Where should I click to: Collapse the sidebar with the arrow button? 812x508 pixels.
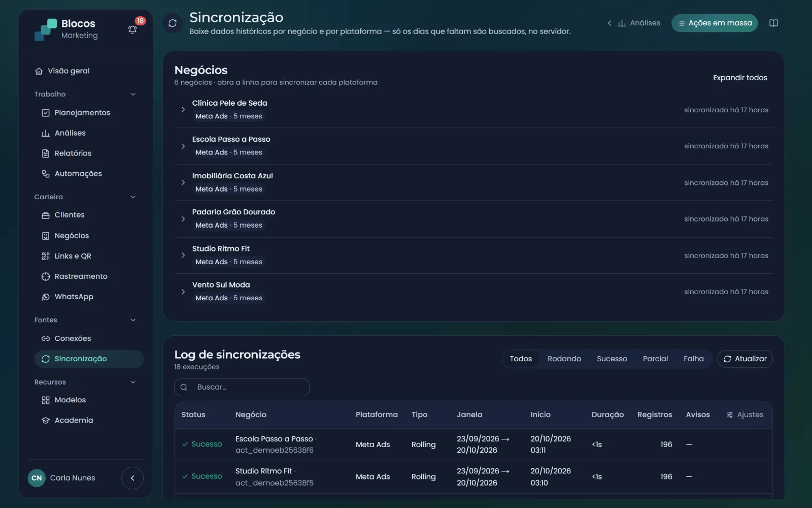coord(132,478)
